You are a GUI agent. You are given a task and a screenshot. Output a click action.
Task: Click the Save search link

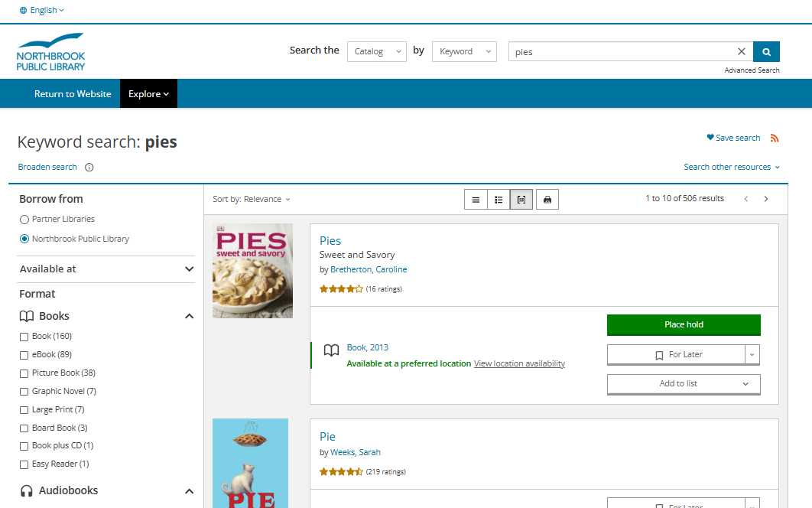[733, 138]
